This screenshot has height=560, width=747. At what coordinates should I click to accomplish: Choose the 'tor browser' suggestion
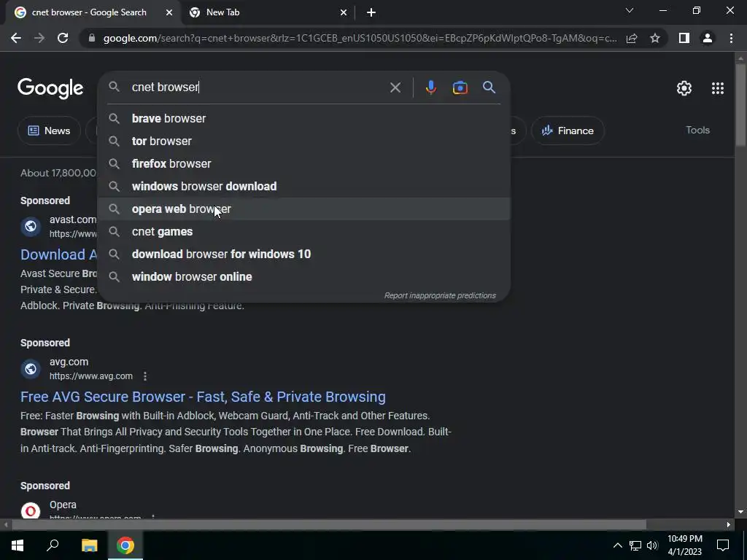(x=304, y=141)
